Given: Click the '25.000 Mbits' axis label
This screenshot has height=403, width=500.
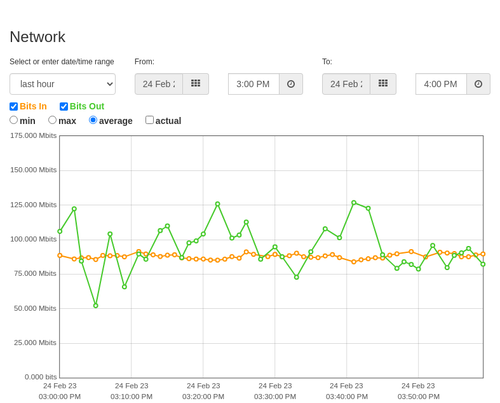Looking at the screenshot, I should [35, 343].
